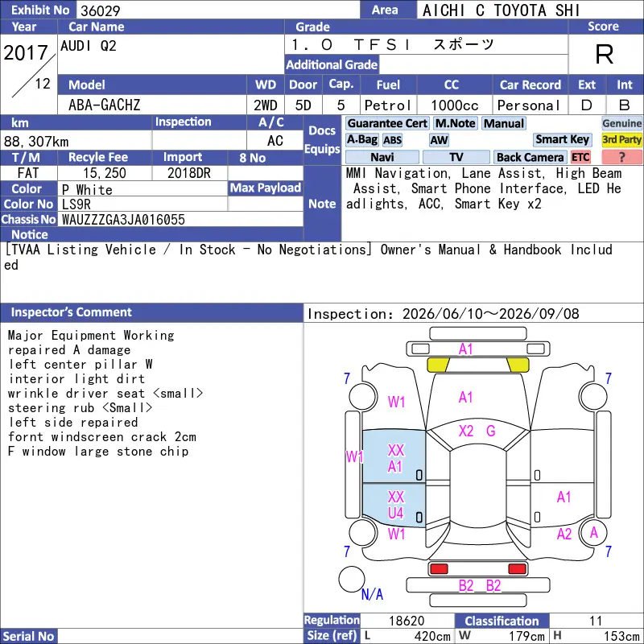Click the right red tail light
This screenshot has width=644, height=644.
coord(517,569)
